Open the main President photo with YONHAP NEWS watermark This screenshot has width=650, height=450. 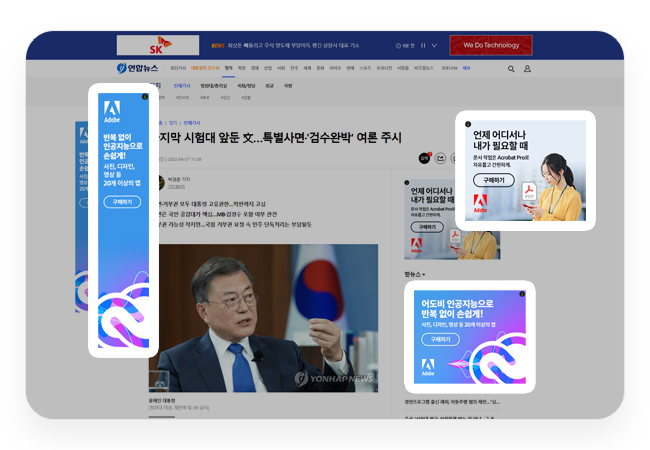point(263,318)
